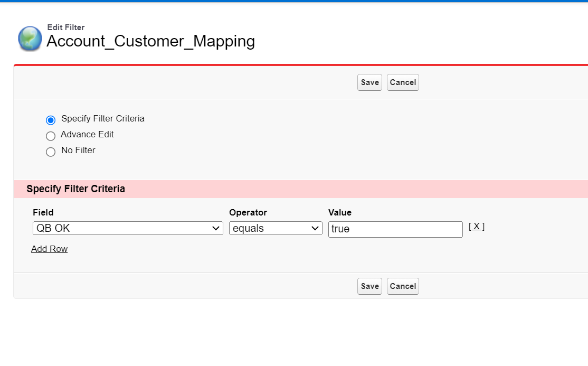Click the Value input containing true
The image size is (588, 366).
395,229
